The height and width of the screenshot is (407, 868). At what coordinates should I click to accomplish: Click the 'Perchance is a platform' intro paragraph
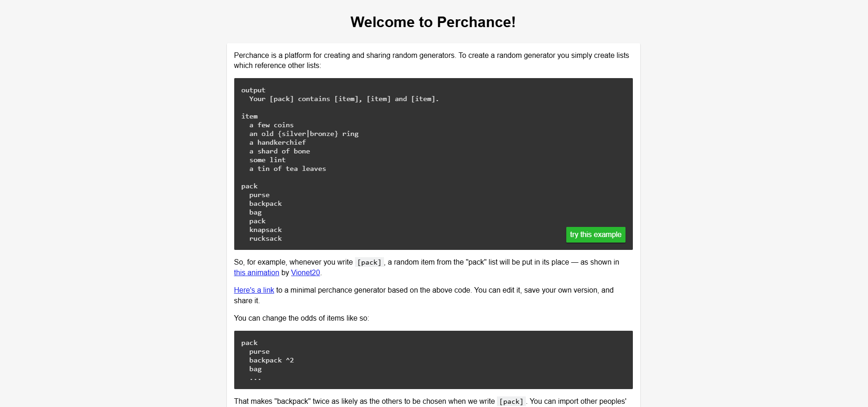click(x=431, y=60)
